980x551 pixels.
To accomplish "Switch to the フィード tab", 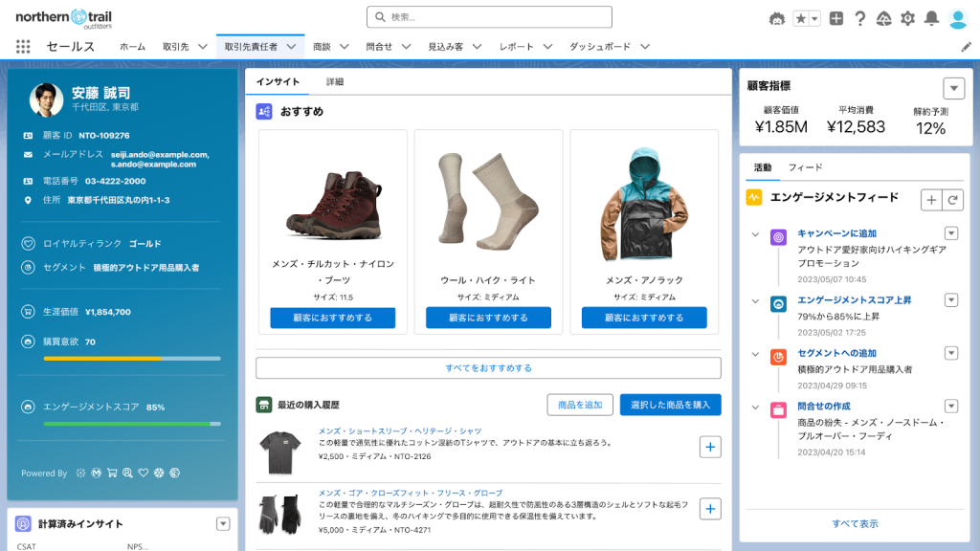I will (805, 167).
